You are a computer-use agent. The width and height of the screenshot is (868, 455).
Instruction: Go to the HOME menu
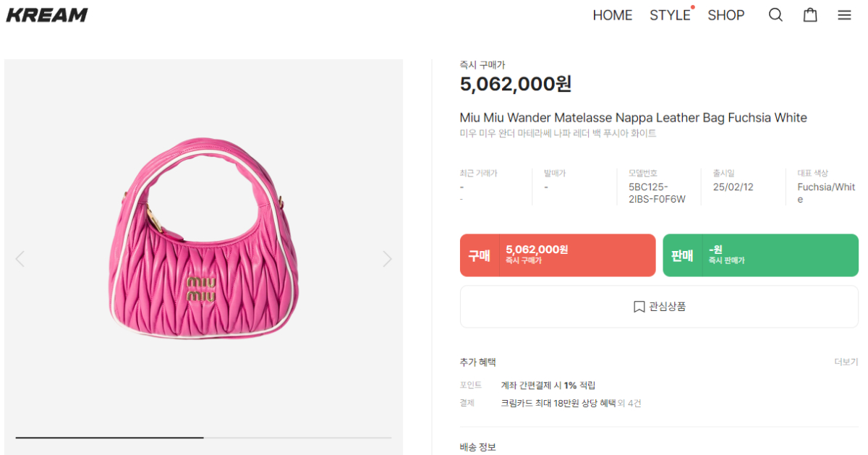pos(612,15)
